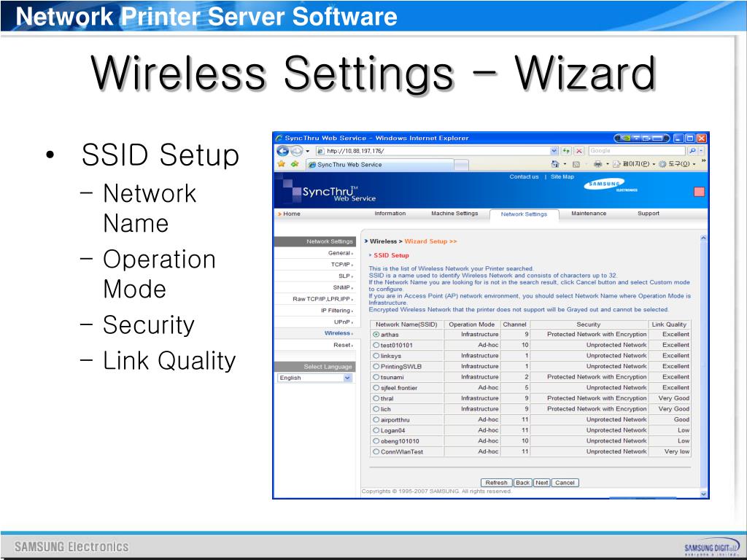Open the search provider dropdown arrow
747x560 pixels.
[701, 151]
